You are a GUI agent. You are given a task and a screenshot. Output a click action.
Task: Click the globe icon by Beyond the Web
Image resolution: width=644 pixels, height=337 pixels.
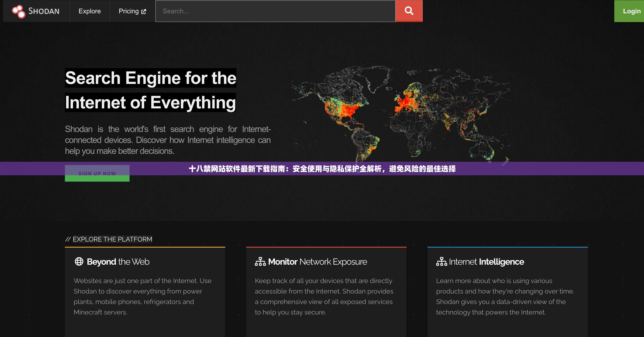tap(79, 261)
